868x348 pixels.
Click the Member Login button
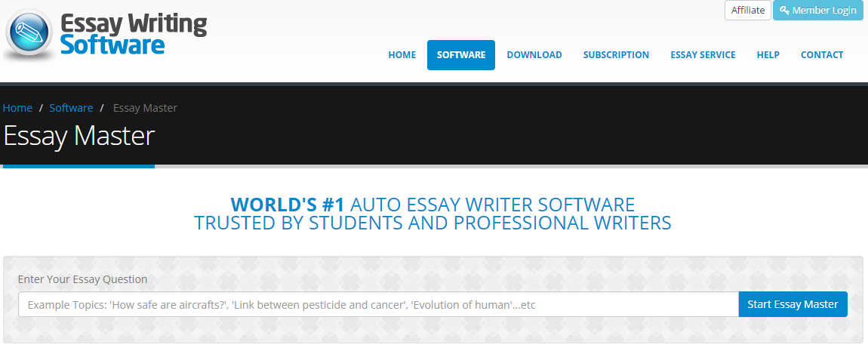click(x=817, y=10)
